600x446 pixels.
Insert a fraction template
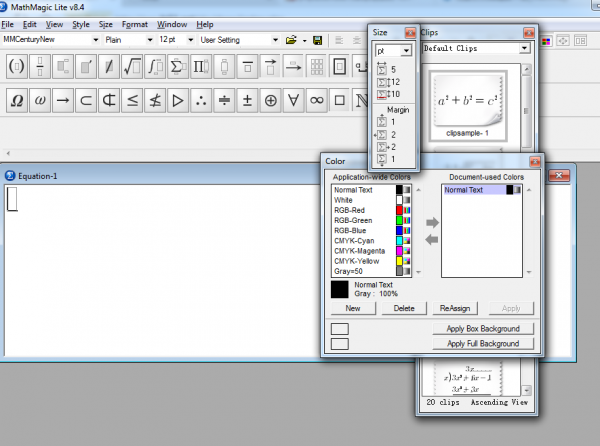(42, 67)
